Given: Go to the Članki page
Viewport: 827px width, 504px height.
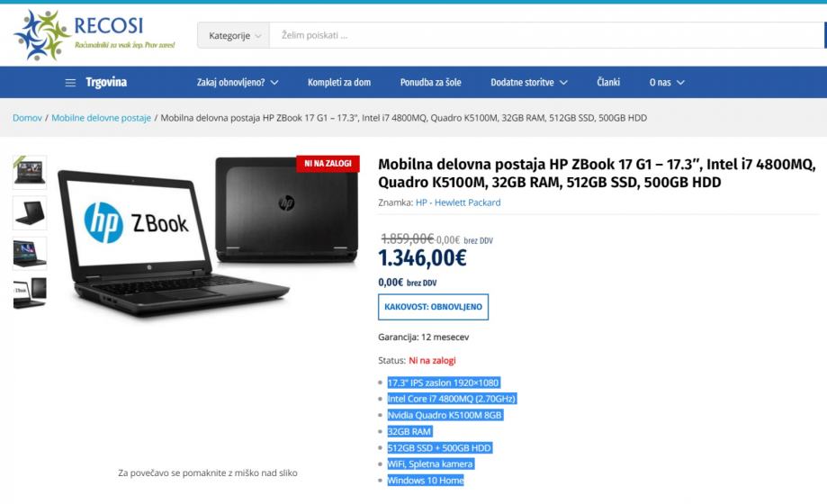Looking at the screenshot, I should 608,82.
